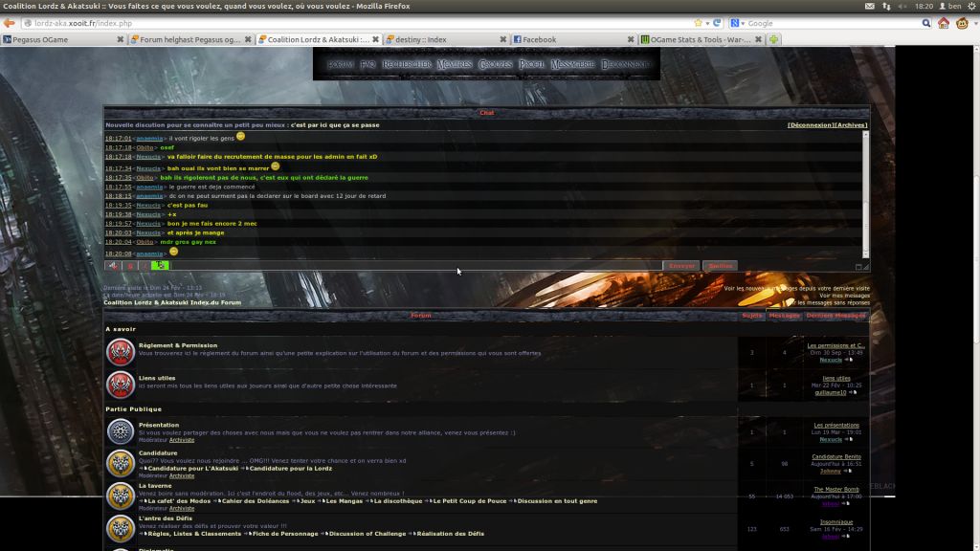The height and width of the screenshot is (551, 980).
Task: Open the ben user menu in top panel
Action: coord(950,7)
